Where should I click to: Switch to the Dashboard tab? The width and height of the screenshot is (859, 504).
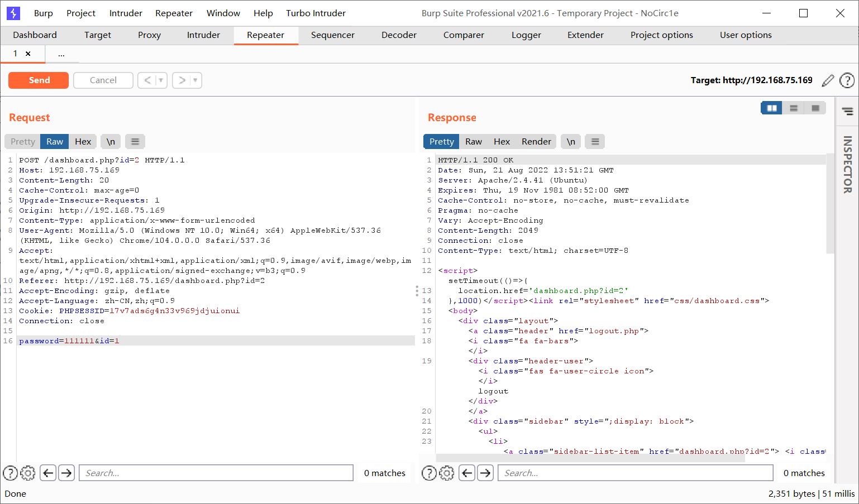(x=35, y=35)
